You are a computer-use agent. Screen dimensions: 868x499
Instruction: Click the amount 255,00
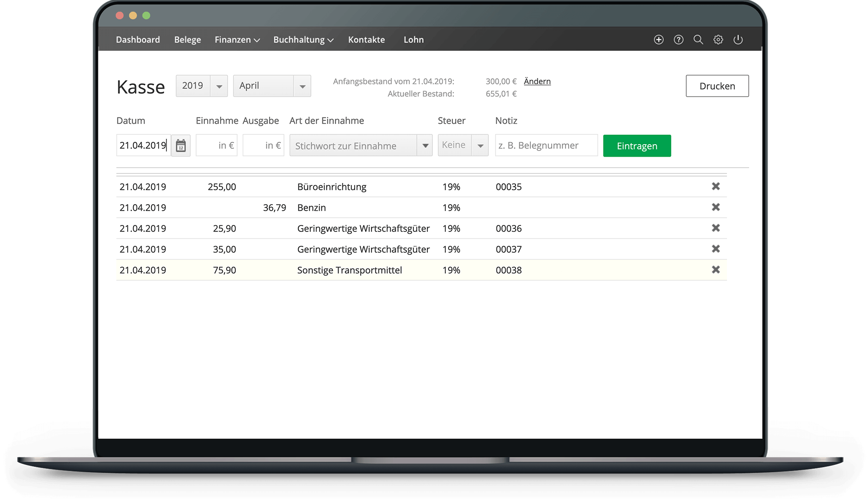222,187
